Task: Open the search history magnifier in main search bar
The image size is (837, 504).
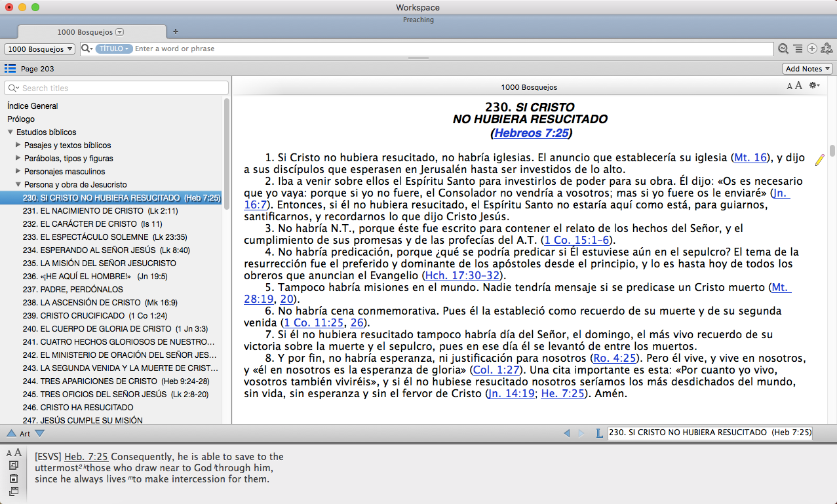Action: pos(87,48)
